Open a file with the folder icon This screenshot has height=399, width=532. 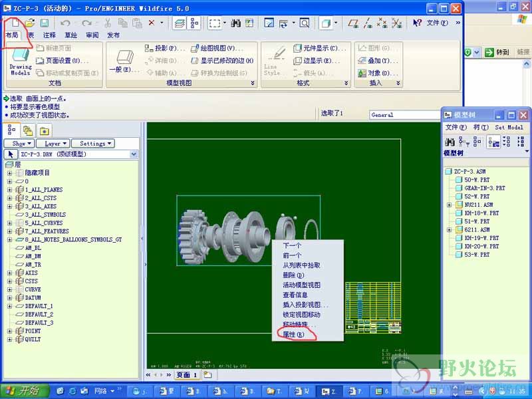click(30, 23)
